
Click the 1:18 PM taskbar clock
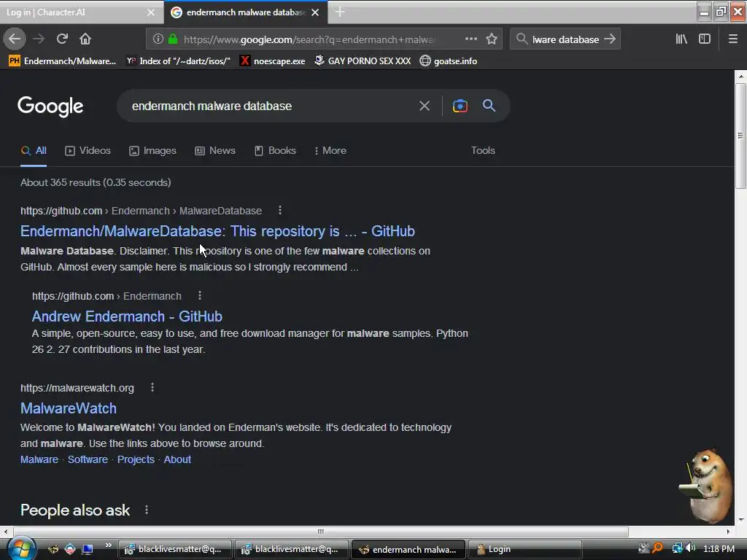[x=719, y=548]
